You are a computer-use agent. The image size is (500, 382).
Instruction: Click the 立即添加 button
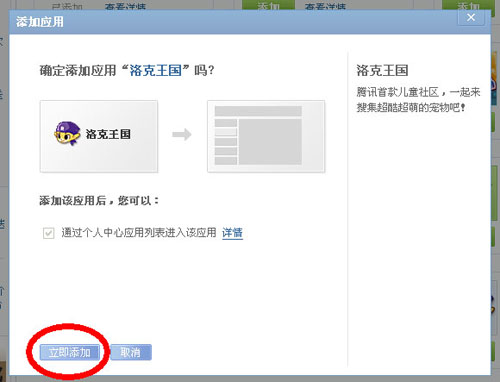point(70,352)
